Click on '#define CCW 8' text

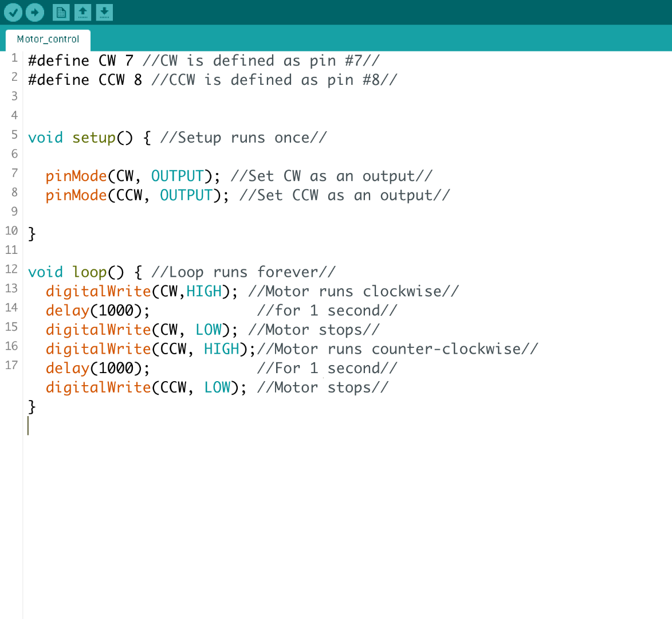[85, 80]
